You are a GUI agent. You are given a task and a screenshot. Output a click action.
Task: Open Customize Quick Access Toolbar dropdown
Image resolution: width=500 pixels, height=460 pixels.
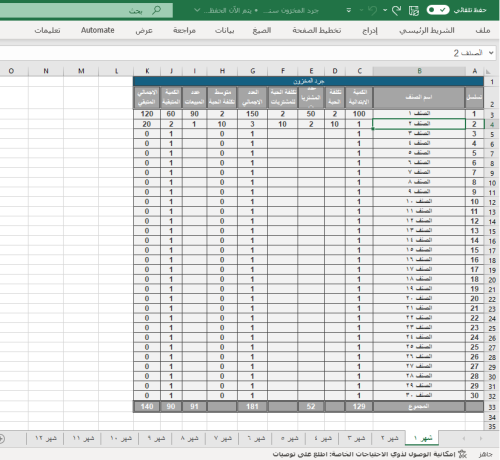click(349, 10)
